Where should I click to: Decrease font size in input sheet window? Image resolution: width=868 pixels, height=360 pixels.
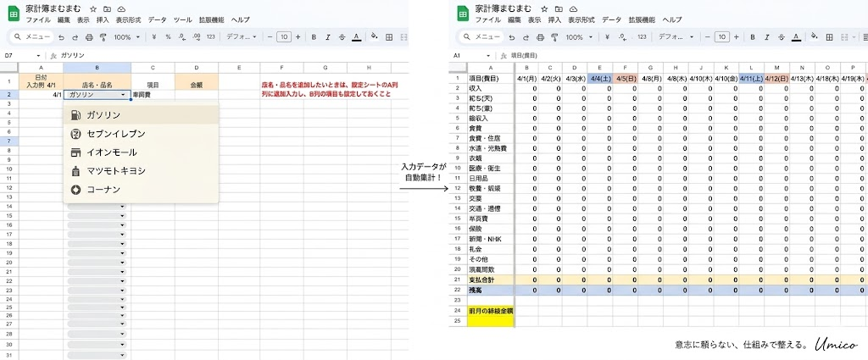pyautogui.click(x=270, y=37)
